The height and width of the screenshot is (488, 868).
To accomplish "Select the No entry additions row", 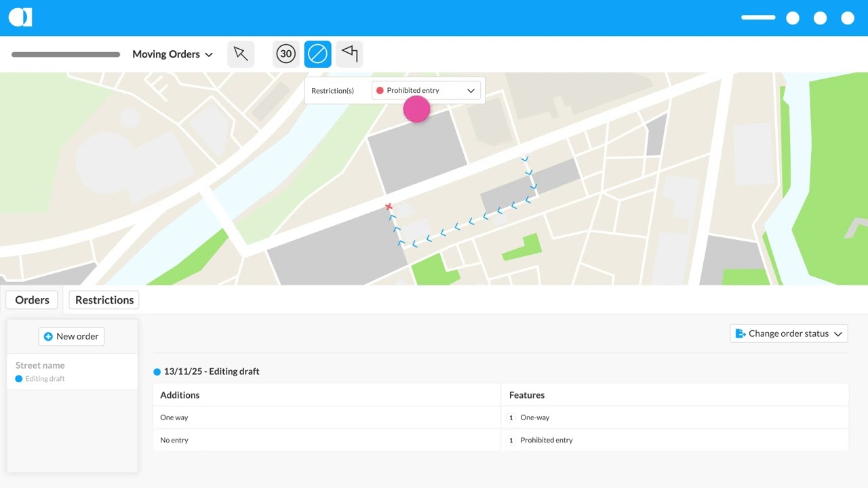I will [x=327, y=440].
